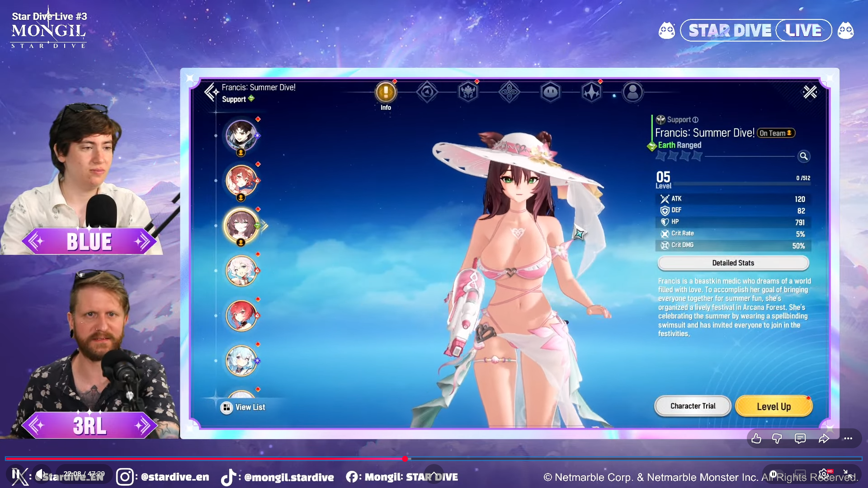The height and width of the screenshot is (488, 868).
Task: Exit fullscreen with the inward arrows icon
Action: click(x=848, y=474)
